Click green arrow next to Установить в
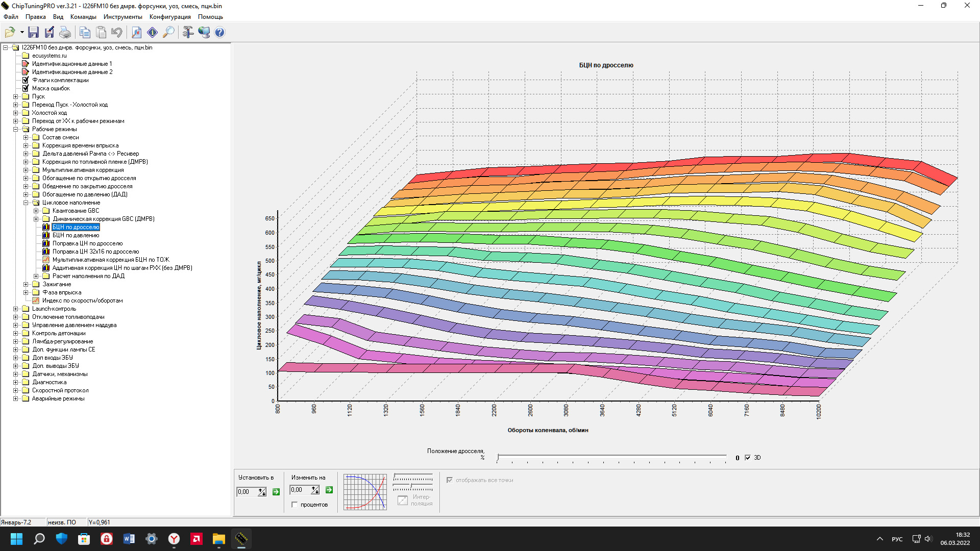This screenshot has height=551, width=980. [276, 492]
